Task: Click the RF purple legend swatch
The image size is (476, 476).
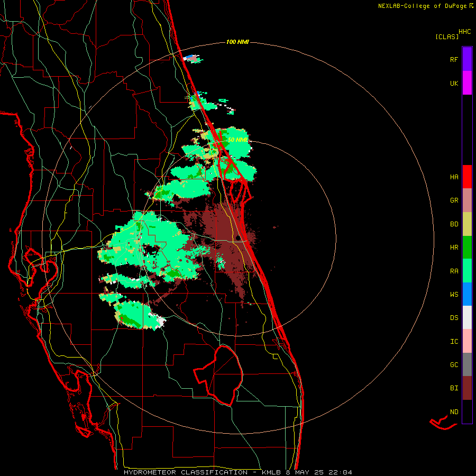Action: [x=467, y=59]
